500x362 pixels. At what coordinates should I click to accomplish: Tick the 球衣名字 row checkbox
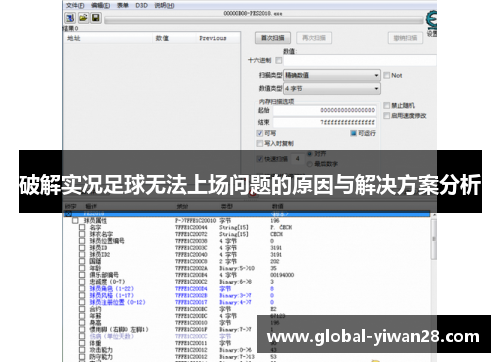pos(82,234)
